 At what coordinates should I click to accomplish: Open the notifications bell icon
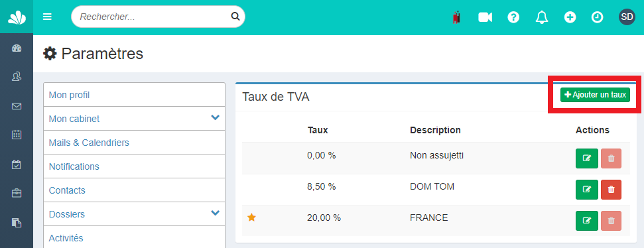tap(542, 17)
